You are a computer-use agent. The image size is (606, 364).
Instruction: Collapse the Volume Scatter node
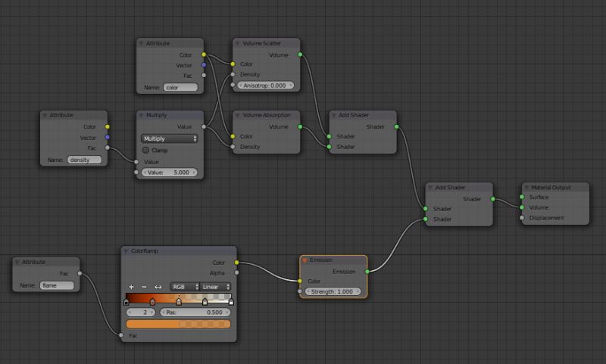click(237, 43)
